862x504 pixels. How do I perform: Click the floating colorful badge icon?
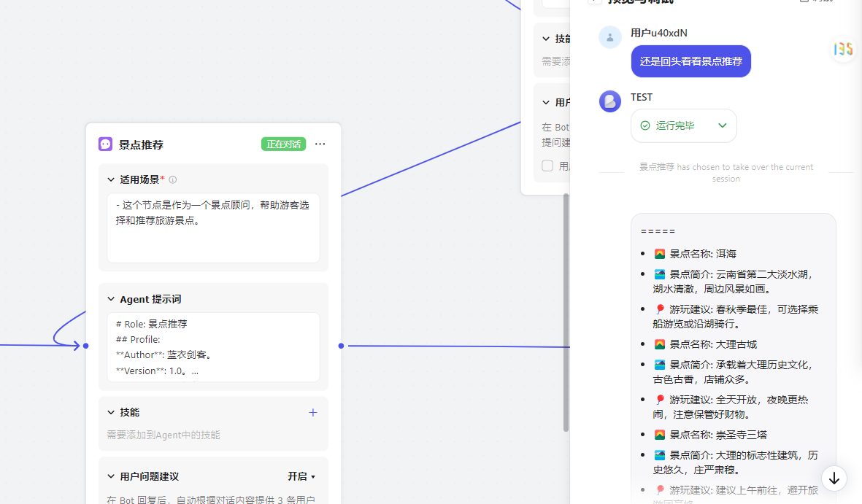tap(843, 49)
